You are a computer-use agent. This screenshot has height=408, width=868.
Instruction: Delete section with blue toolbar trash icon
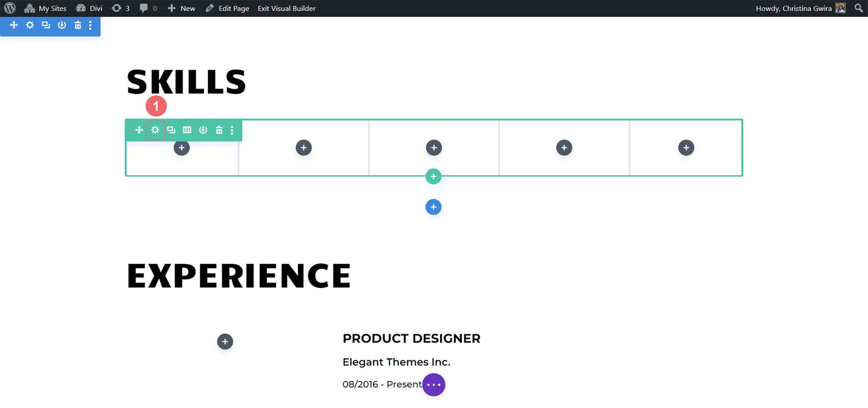78,25
